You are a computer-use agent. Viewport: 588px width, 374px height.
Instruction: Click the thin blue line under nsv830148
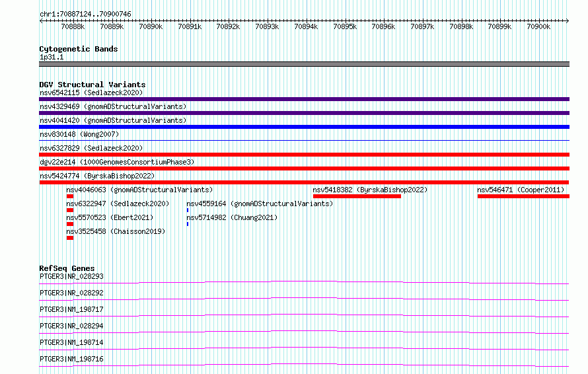pos(304,141)
